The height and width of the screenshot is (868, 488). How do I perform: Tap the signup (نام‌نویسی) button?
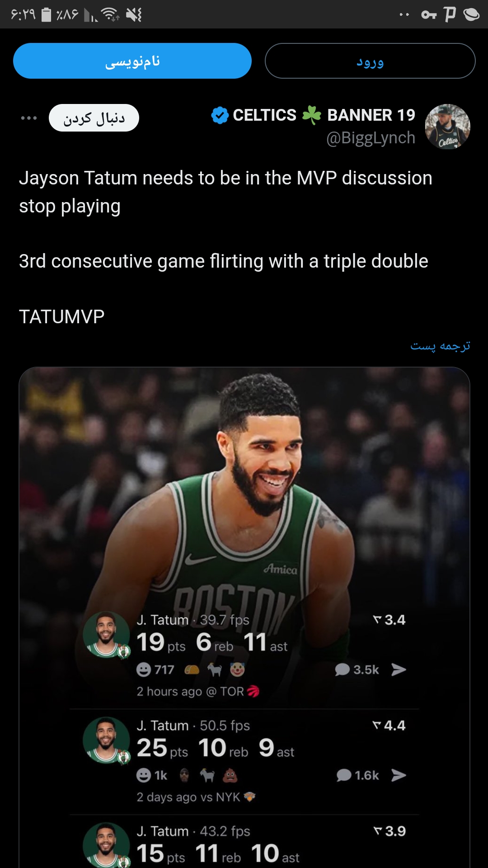click(132, 61)
